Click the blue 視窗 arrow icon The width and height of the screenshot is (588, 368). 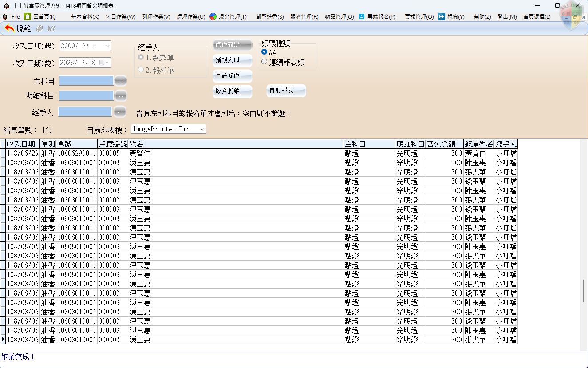(x=442, y=16)
